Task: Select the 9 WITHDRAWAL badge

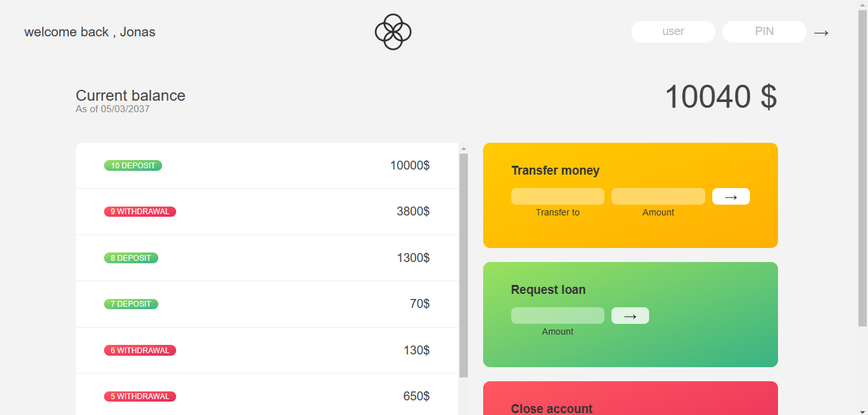Action: coord(140,212)
